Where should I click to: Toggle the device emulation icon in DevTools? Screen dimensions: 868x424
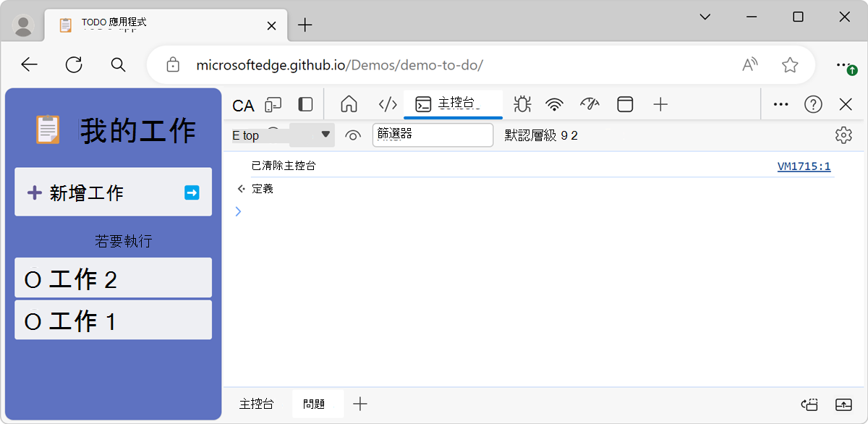pyautogui.click(x=273, y=104)
